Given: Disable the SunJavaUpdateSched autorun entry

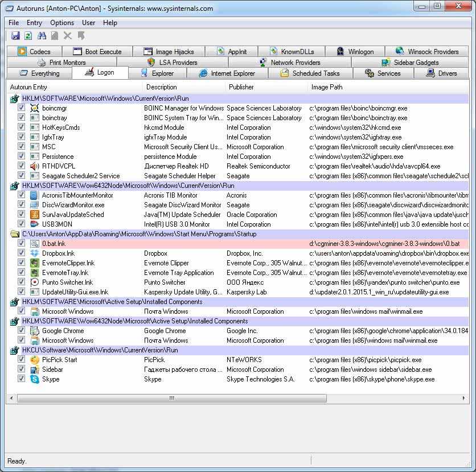Looking at the screenshot, I should (21, 215).
